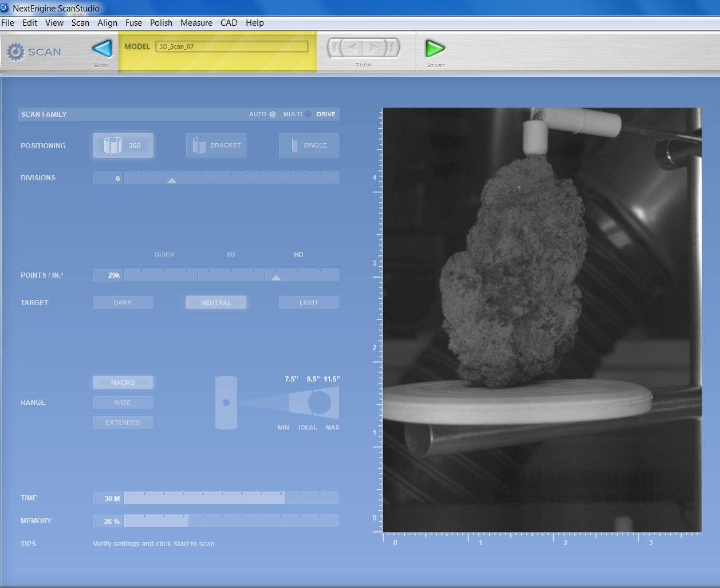Click the Model name input field
Screen dimensions: 720x588
[x=232, y=46]
